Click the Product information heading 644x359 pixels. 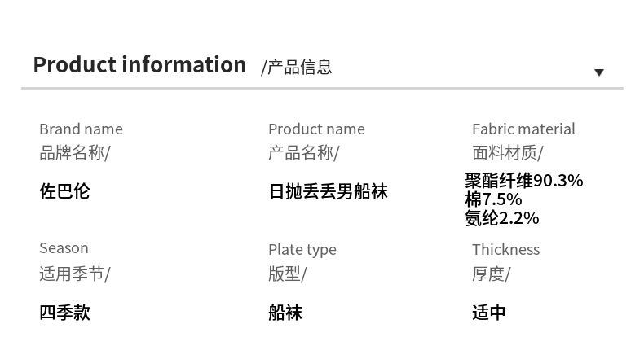click(x=139, y=65)
